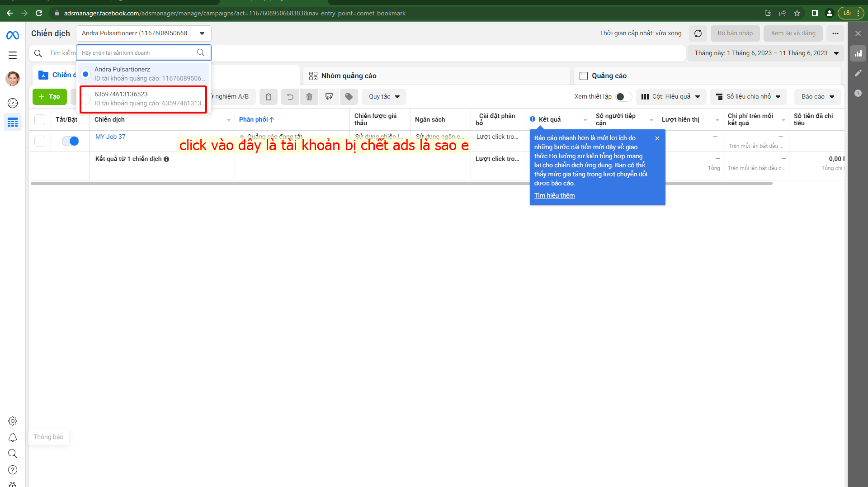Image resolution: width=868 pixels, height=487 pixels.
Task: Bookmark this page with the star icon
Action: (797, 13)
